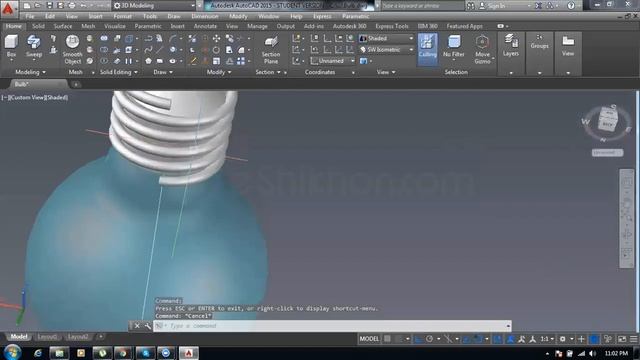Open the Format menu
Image resolution: width=640 pixels, height=360 pixels.
tap(122, 16)
